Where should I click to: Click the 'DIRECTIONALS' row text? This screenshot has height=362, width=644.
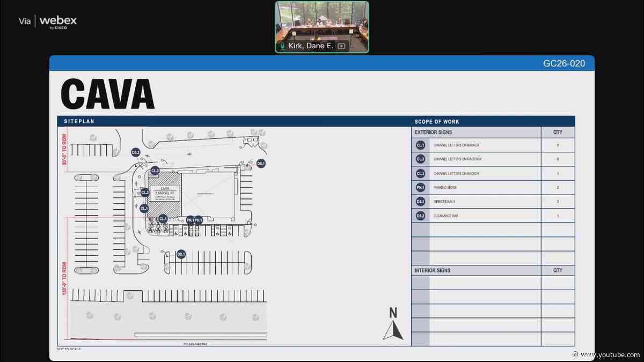click(x=444, y=202)
